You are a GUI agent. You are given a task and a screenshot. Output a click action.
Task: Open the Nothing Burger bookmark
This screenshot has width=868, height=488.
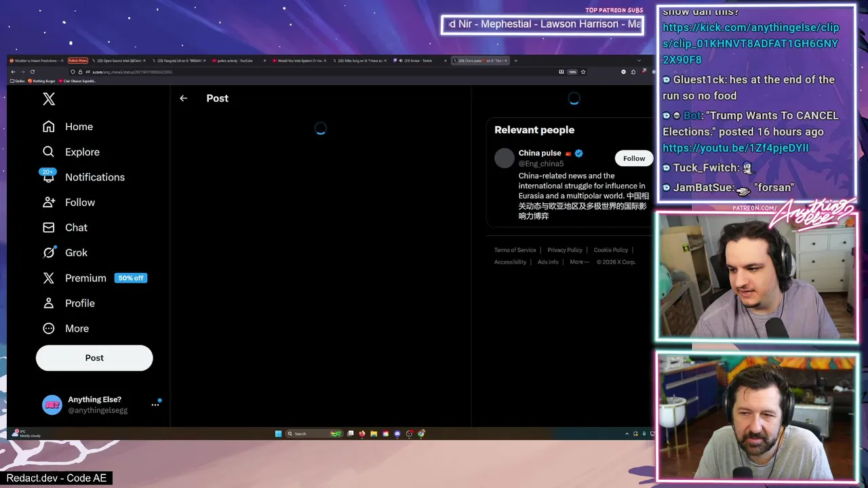(x=41, y=81)
